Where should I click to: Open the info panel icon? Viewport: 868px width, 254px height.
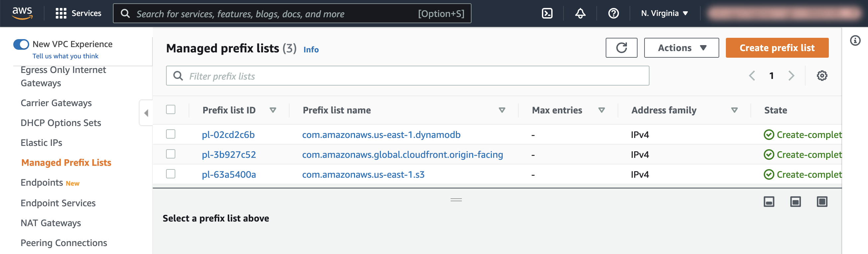[855, 41]
